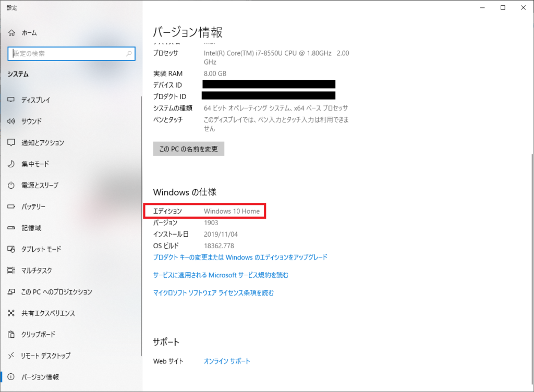Image resolution: width=534 pixels, height=392 pixels.
Task: Click the Tablet mode icon
Action: (x=11, y=249)
